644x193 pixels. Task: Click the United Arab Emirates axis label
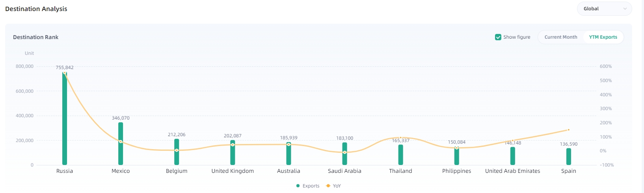512,171
